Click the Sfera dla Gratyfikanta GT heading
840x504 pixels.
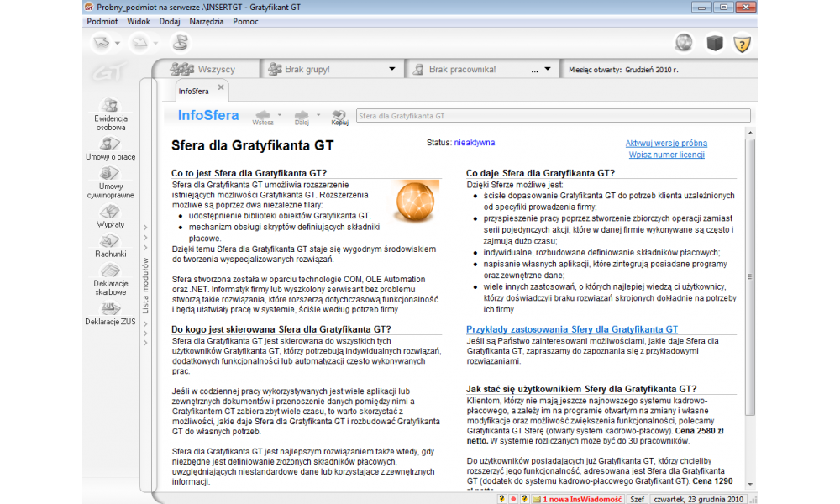(x=252, y=145)
